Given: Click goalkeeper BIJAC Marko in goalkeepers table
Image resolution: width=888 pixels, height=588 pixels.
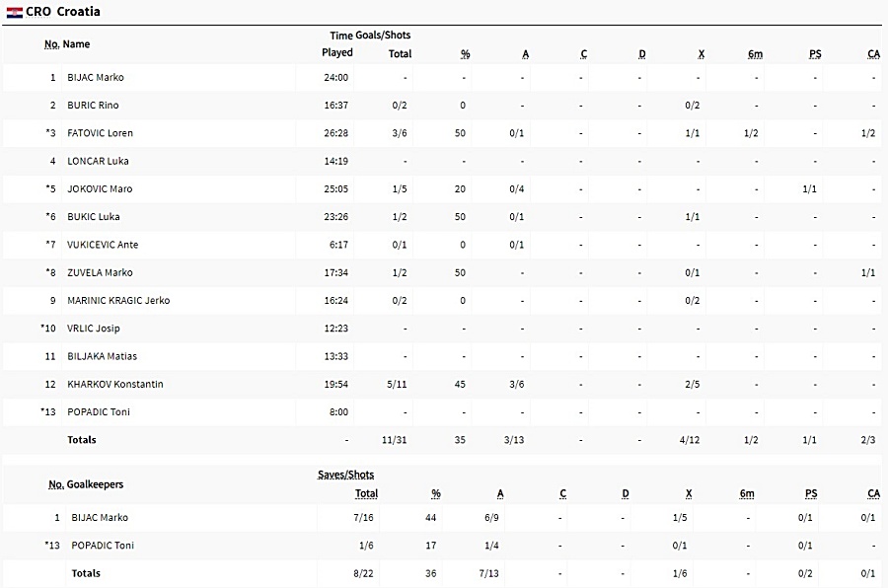Looking at the screenshot, I should click(x=100, y=517).
